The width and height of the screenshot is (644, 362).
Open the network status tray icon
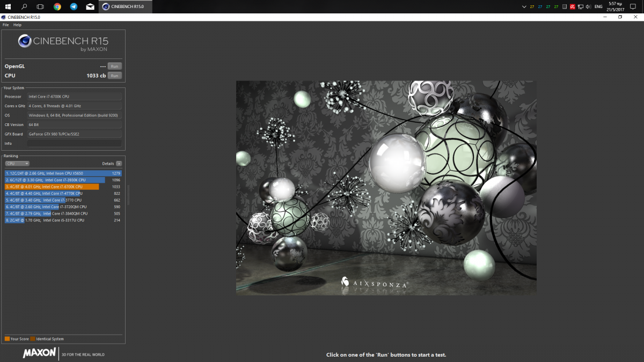[581, 7]
